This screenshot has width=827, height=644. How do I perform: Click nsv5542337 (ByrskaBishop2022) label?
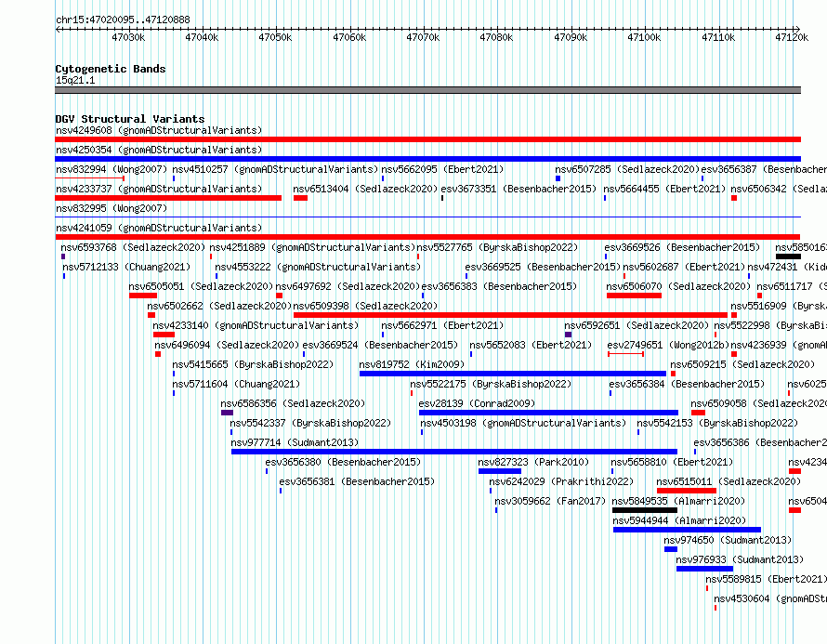(x=310, y=423)
